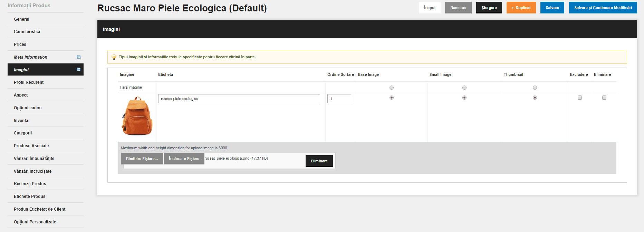Click Încărcare Fișiere button
The width and height of the screenshot is (644, 232).
pos(184,159)
